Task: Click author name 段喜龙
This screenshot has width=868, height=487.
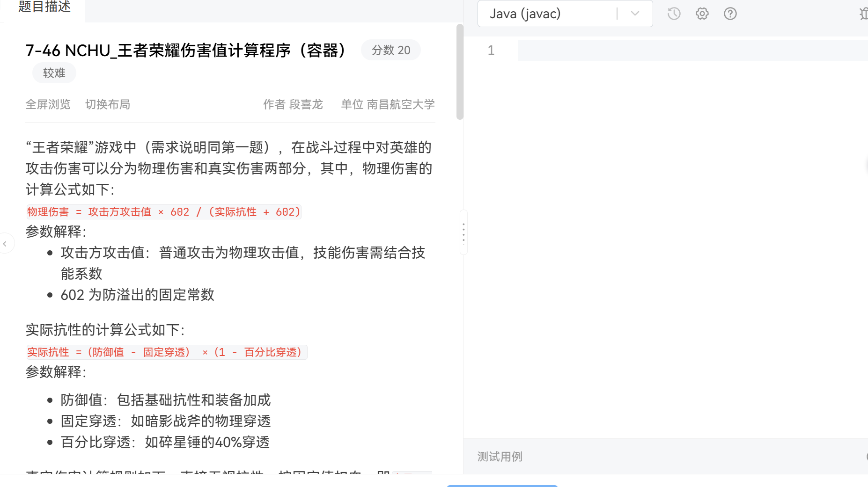Action: pos(306,104)
